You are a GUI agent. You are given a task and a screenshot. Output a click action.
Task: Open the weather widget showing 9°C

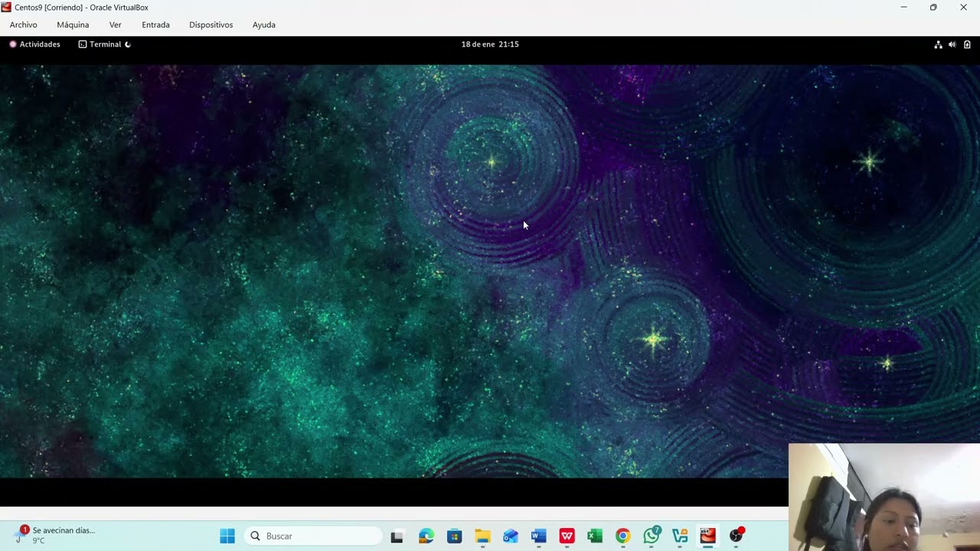(x=55, y=535)
